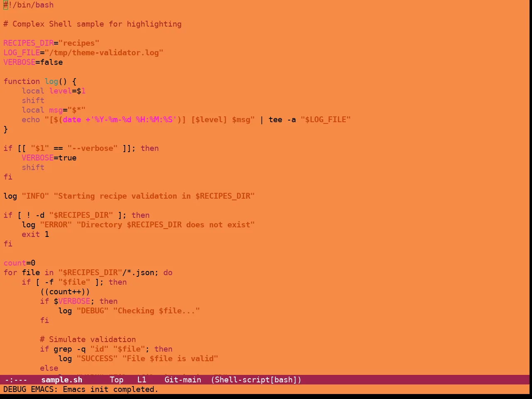Image resolution: width=532 pixels, height=399 pixels.
Task: Click the VERBOSE=true assignment
Action: pos(49,158)
